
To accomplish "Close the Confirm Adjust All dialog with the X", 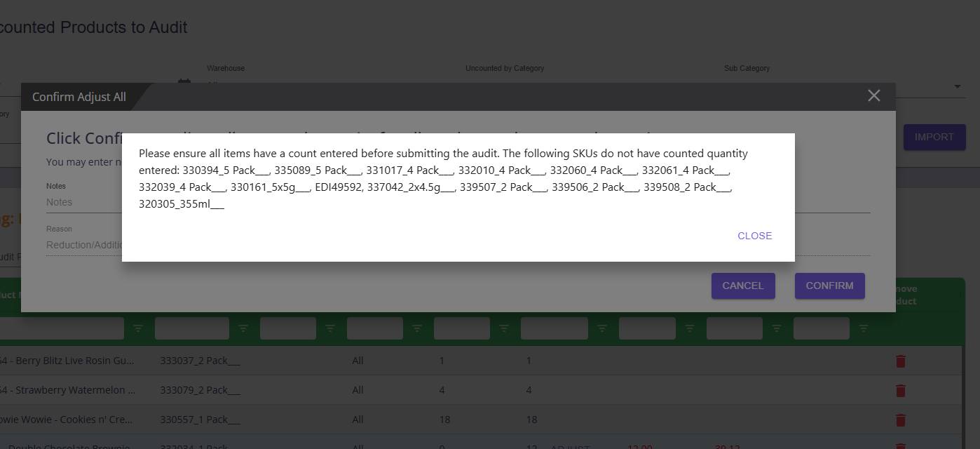I will [873, 95].
